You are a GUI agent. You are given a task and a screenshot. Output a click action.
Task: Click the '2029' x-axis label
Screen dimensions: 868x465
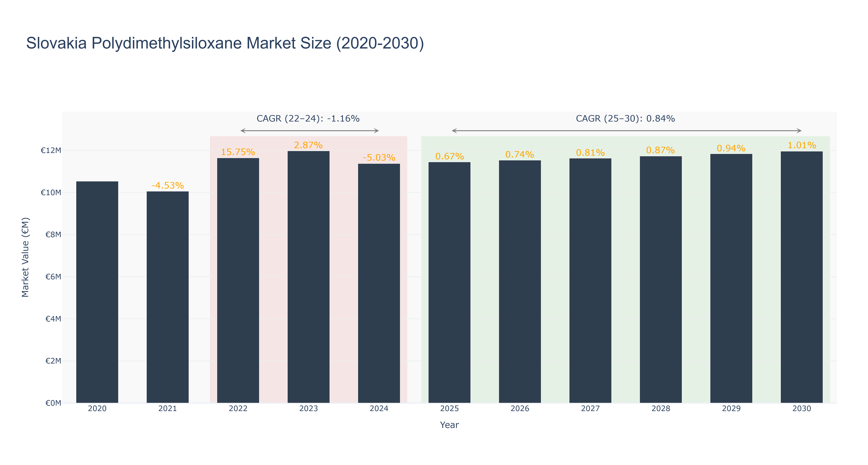tap(731, 409)
